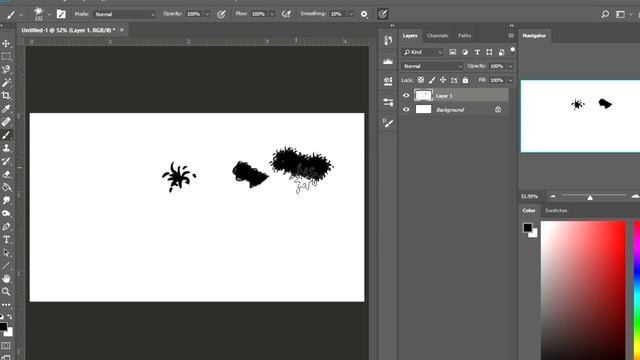Toggle pressure for size
Viewport: 640px width, 360px height.
click(382, 14)
